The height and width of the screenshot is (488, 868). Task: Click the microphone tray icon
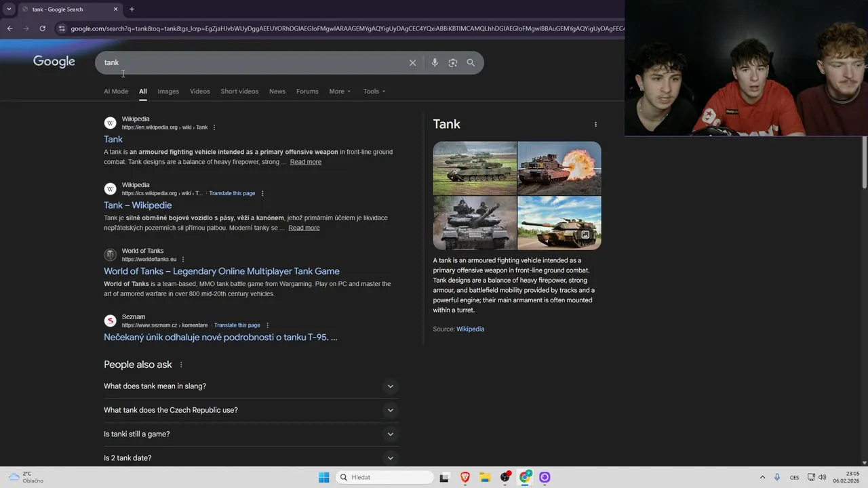click(x=777, y=477)
